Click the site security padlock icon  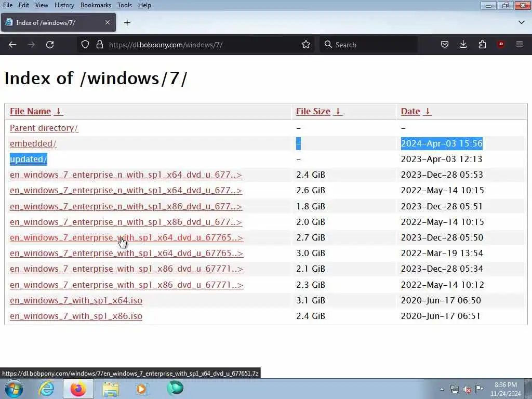pyautogui.click(x=99, y=45)
